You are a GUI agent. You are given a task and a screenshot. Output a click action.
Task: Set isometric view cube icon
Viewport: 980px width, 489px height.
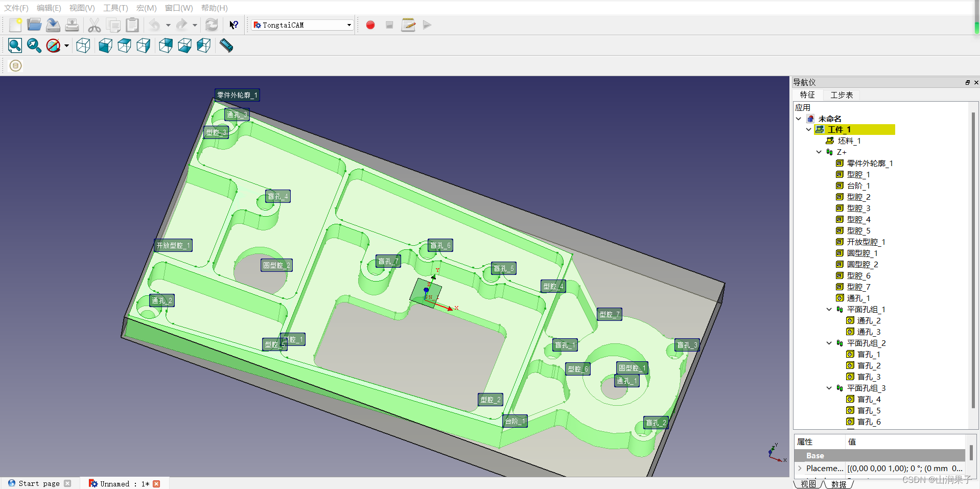83,45
